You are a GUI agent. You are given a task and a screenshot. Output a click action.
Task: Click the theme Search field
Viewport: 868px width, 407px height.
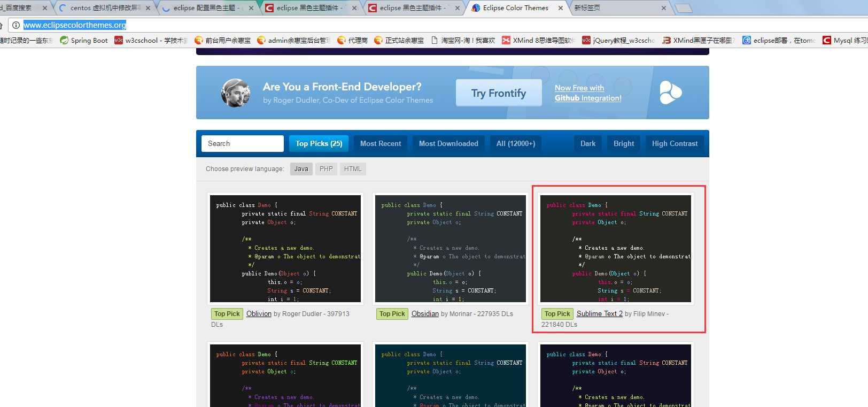tap(243, 143)
